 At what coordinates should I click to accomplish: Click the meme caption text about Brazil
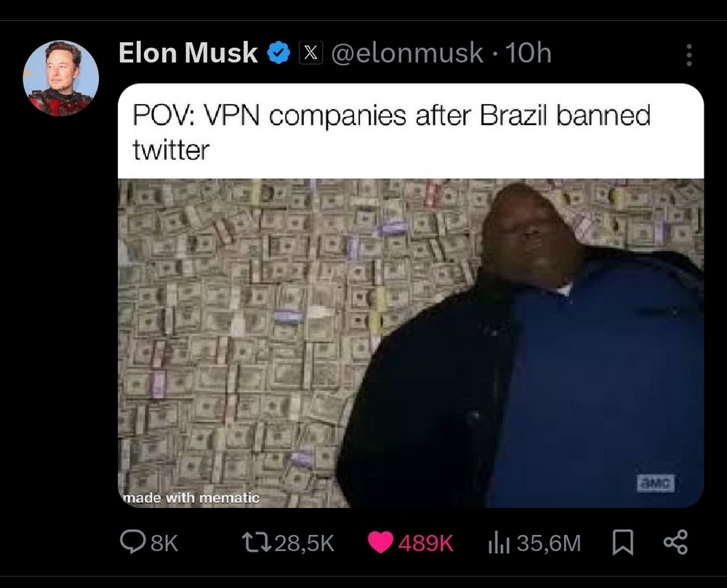pyautogui.click(x=392, y=132)
